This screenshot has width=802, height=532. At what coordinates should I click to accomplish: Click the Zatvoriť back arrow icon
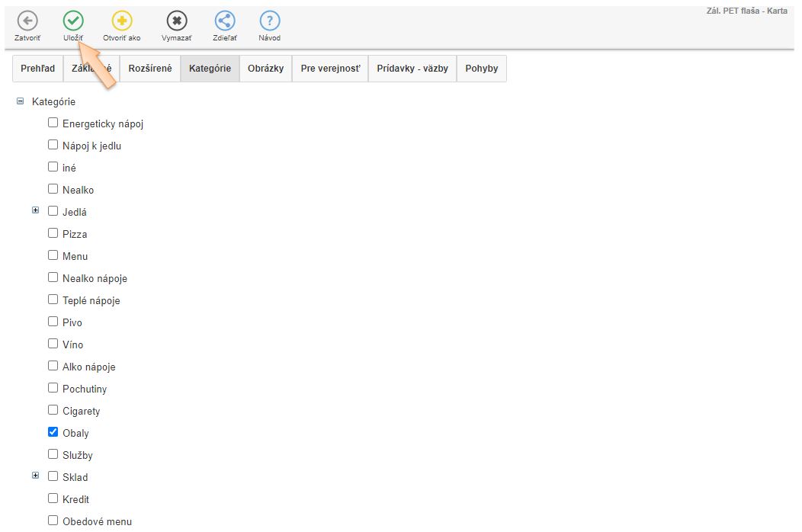click(27, 21)
